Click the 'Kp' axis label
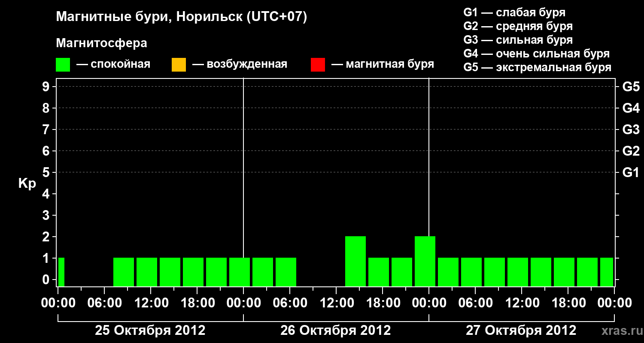 [27, 184]
